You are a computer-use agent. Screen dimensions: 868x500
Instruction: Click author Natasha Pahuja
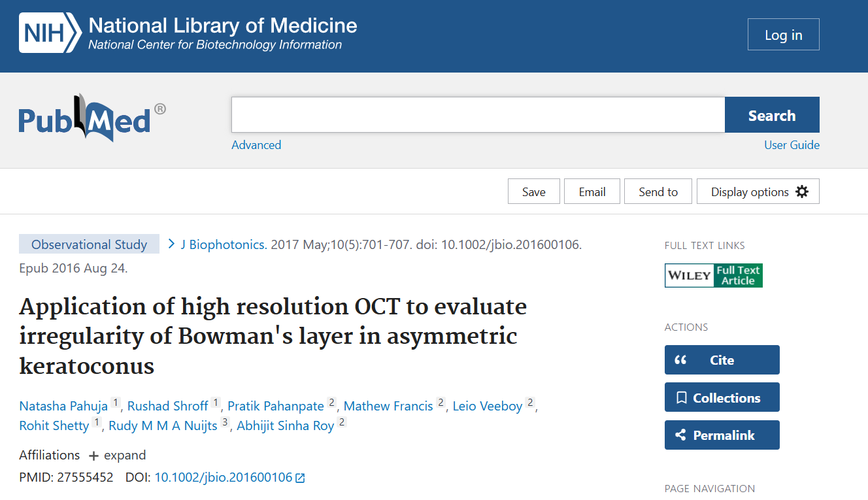click(63, 406)
